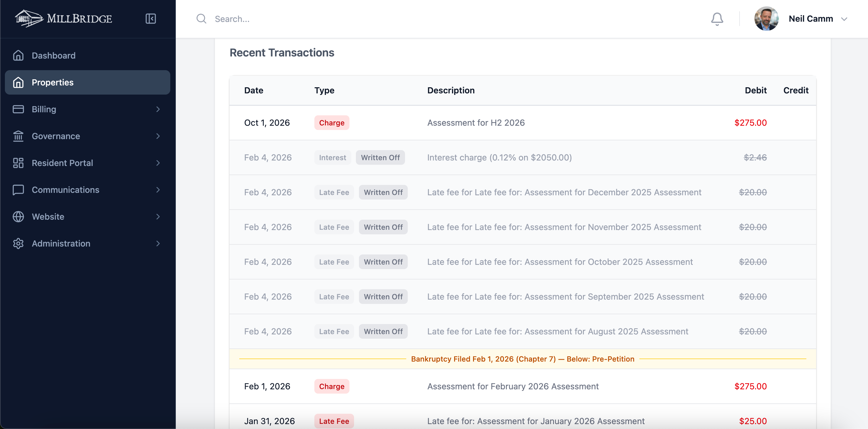Expand the Billing submenu chevron
The height and width of the screenshot is (429, 868).
point(158,109)
